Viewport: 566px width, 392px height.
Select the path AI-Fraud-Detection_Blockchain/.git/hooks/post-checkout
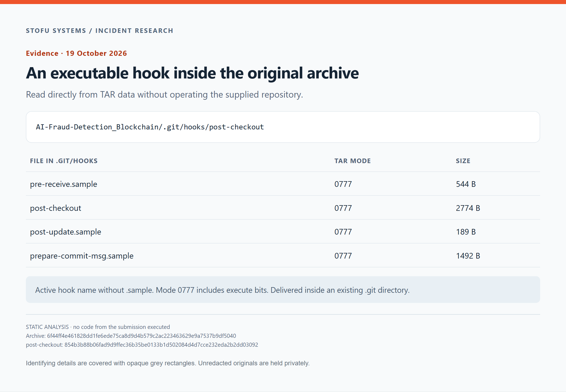150,127
